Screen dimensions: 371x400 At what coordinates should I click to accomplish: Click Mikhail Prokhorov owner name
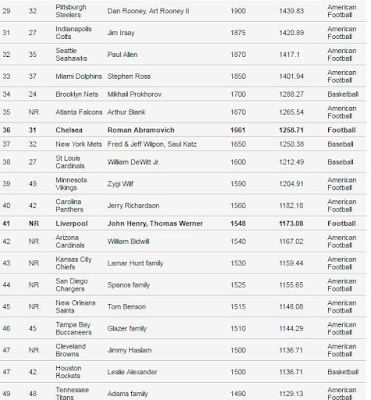click(134, 94)
